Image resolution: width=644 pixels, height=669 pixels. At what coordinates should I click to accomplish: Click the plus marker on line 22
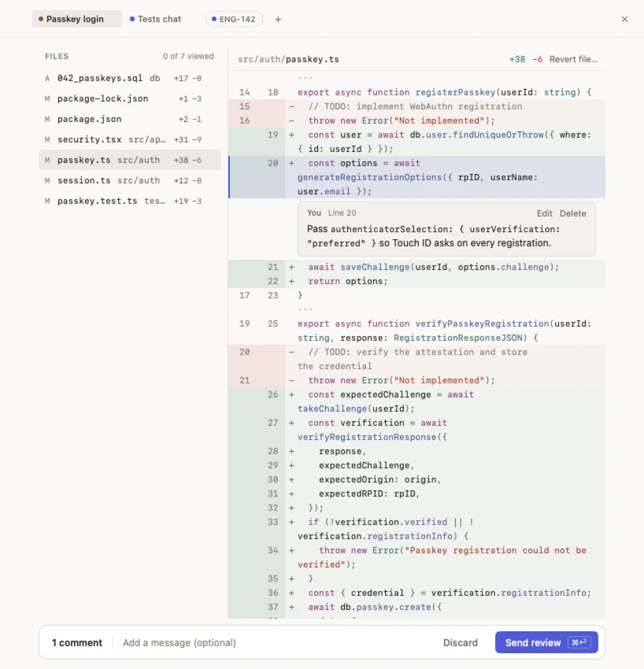(291, 281)
